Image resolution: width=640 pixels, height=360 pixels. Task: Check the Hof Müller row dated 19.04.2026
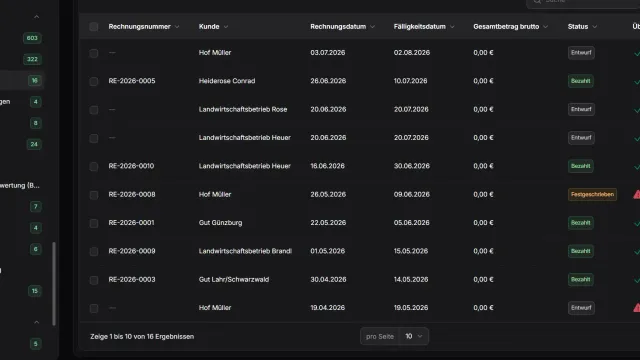tap(93, 308)
